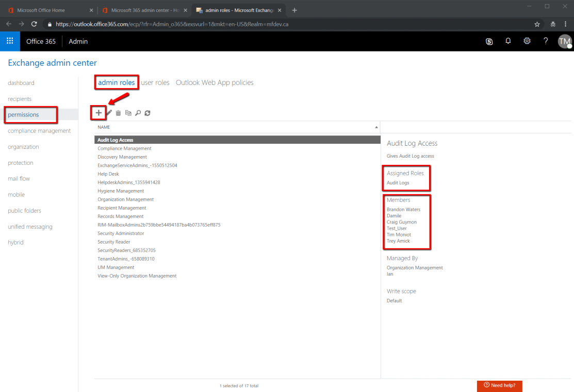
Task: Click the Admin header link
Action: coord(78,41)
